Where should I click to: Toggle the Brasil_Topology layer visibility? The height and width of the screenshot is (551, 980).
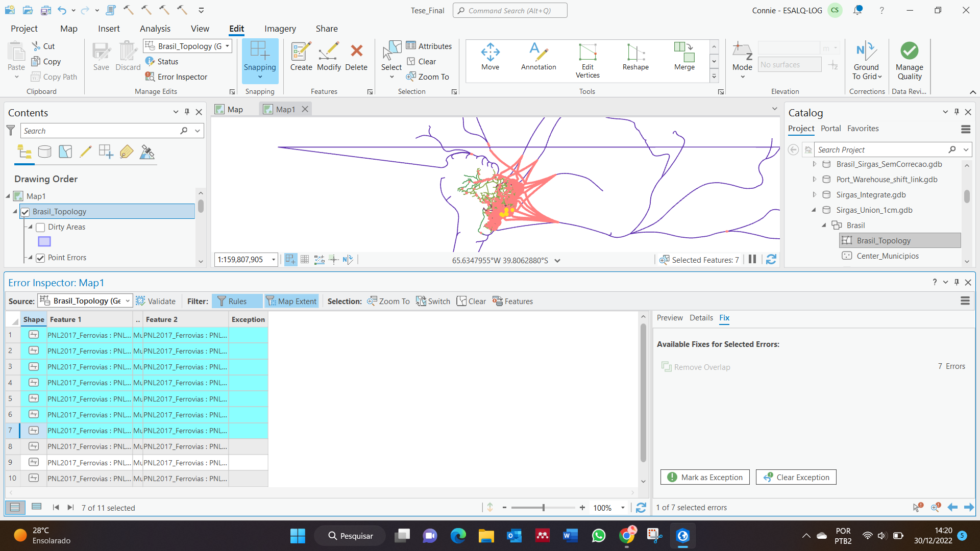tap(25, 212)
